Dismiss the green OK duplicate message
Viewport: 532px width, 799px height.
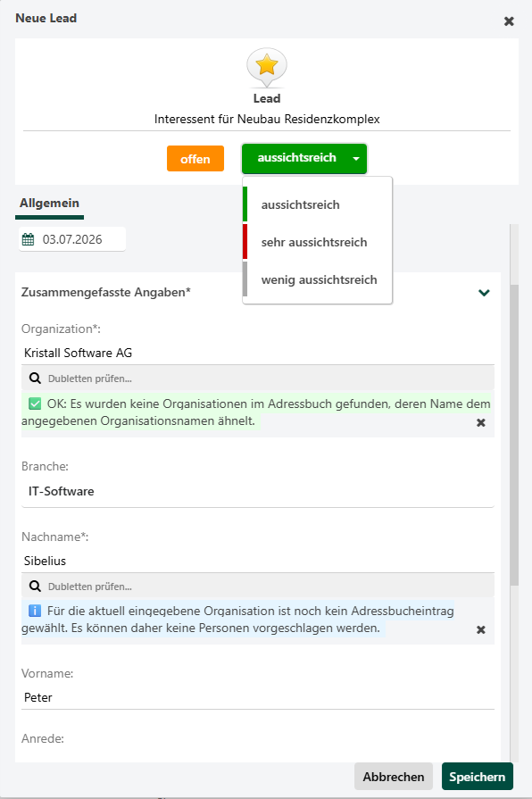click(x=480, y=422)
